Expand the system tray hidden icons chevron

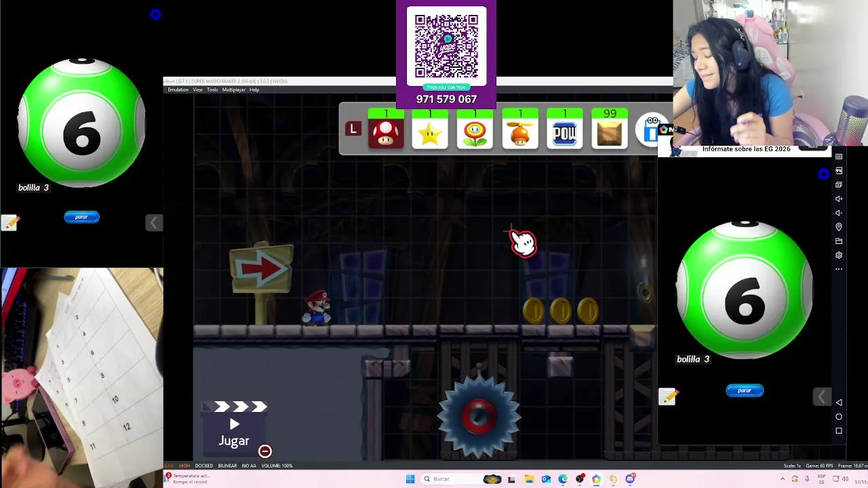783,479
